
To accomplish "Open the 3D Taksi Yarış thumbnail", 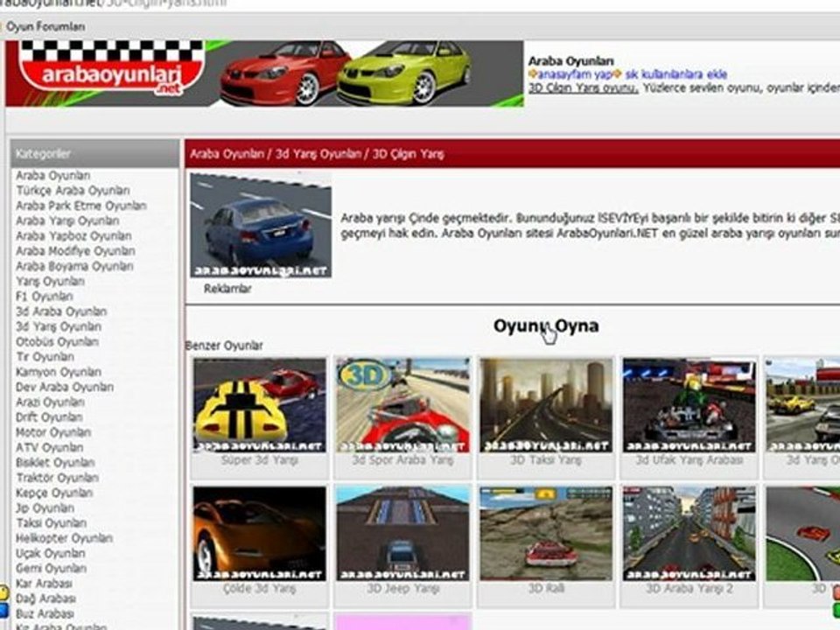I will pos(546,405).
